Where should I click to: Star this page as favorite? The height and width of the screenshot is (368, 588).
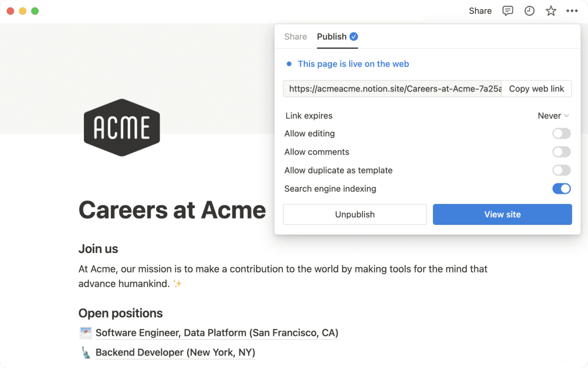tap(551, 11)
